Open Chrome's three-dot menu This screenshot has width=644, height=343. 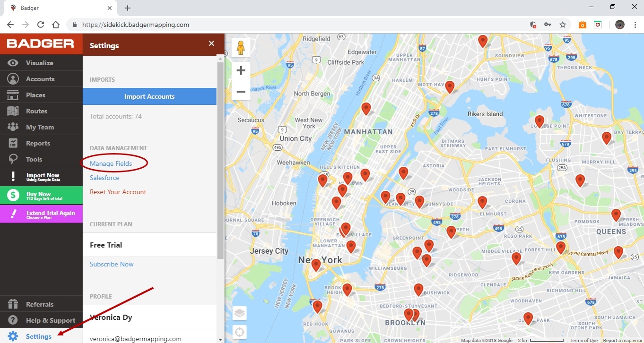635,25
